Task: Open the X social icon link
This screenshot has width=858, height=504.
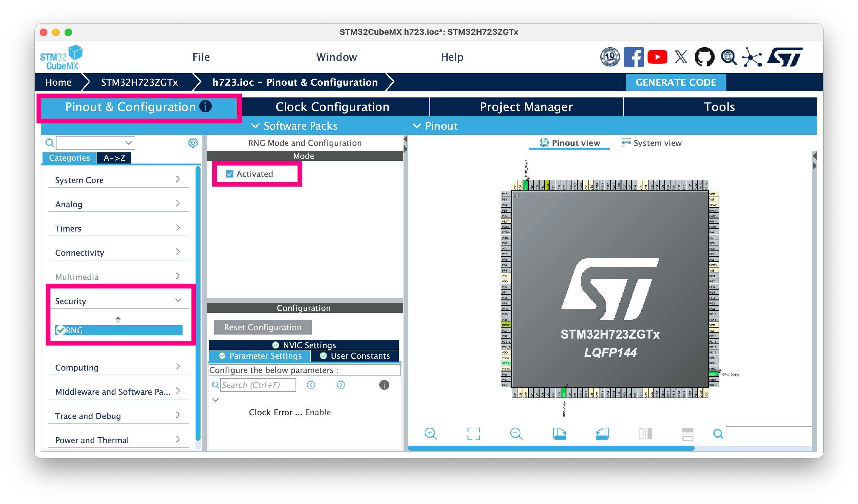Action: click(x=681, y=57)
